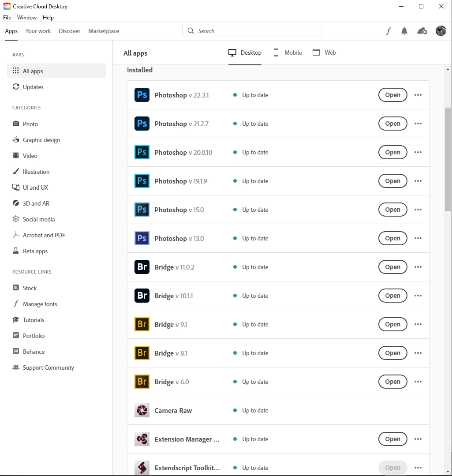
Task: Open more options for Bridge v 6.0
Action: [x=418, y=382]
